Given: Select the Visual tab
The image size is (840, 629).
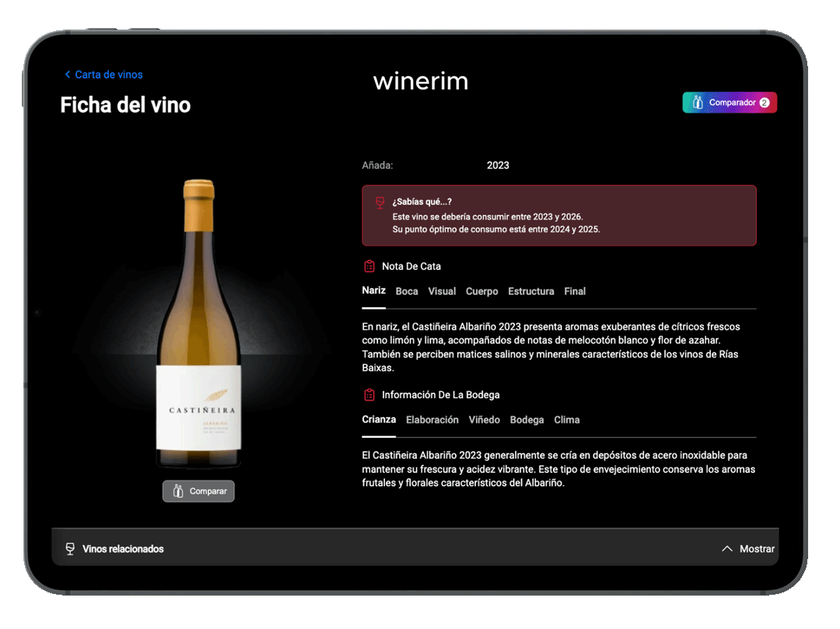Looking at the screenshot, I should (442, 292).
